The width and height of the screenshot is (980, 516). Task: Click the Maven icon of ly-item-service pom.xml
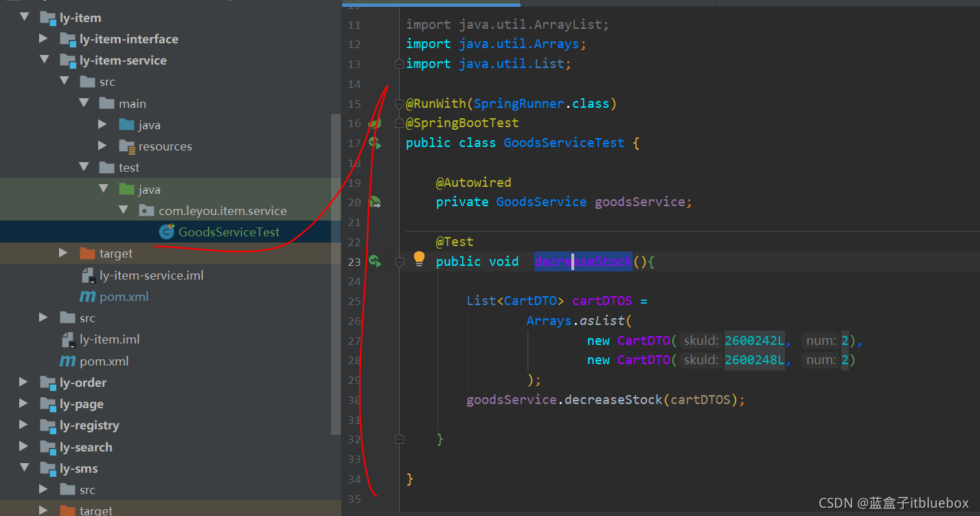[x=87, y=297]
